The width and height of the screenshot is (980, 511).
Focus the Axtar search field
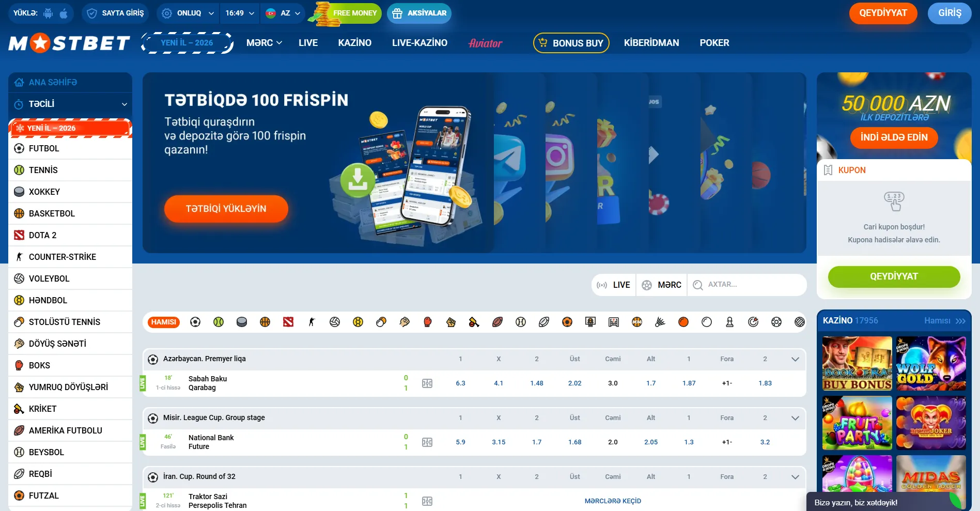tap(747, 285)
